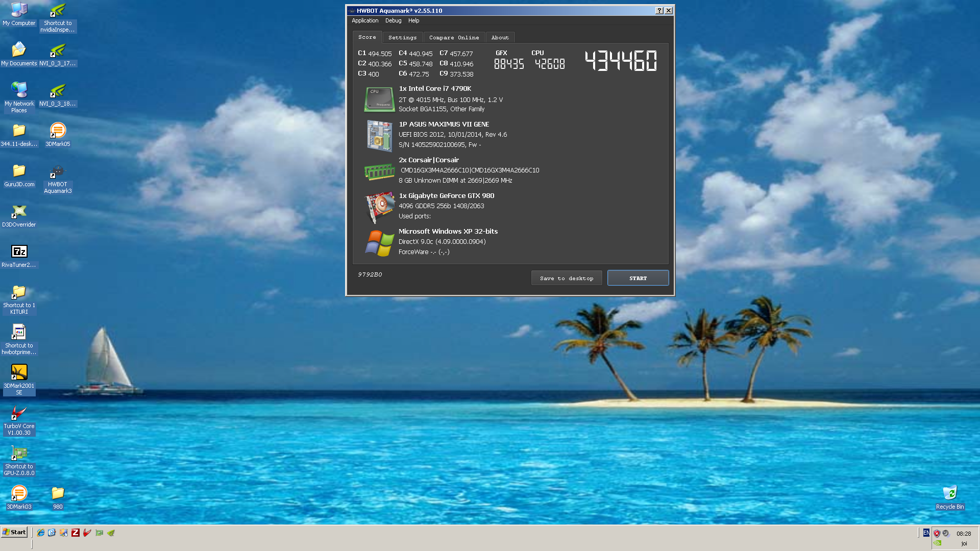The width and height of the screenshot is (980, 551).
Task: Select the Shortcut to hwbotprime desktop icon
Action: (19, 340)
